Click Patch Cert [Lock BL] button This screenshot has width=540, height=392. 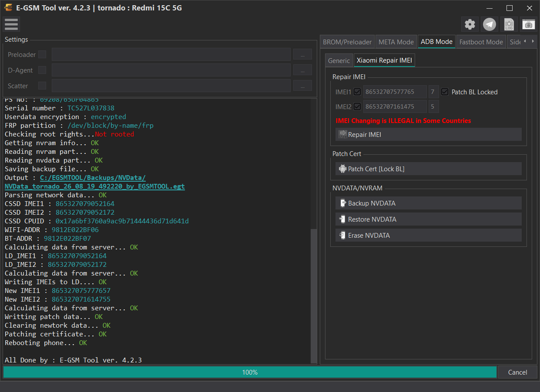pos(428,169)
